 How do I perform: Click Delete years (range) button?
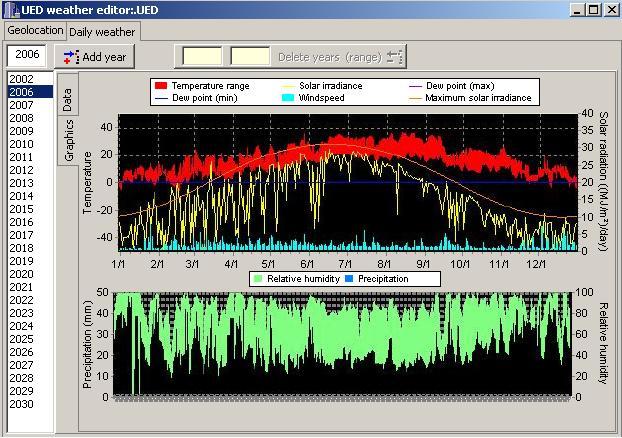pos(330,57)
